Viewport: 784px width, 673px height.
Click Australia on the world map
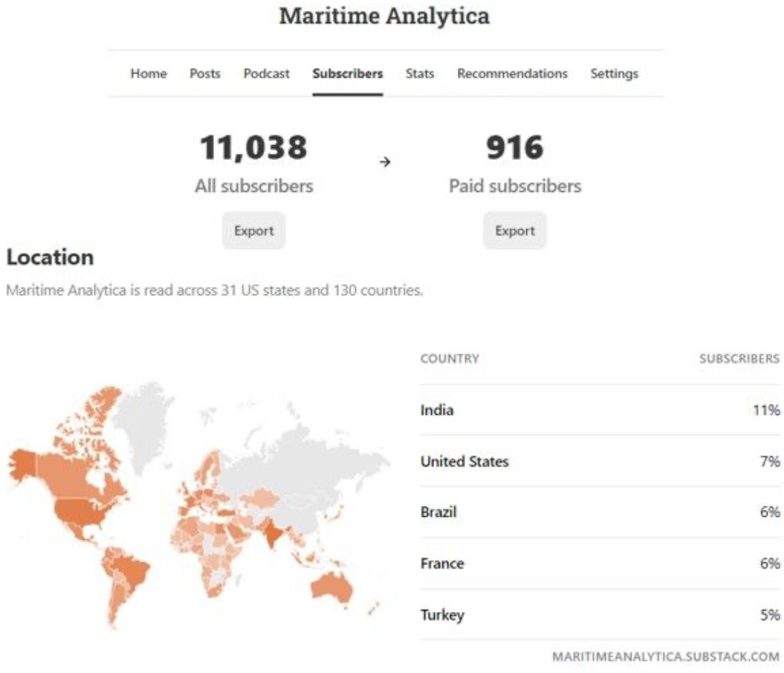(x=331, y=588)
